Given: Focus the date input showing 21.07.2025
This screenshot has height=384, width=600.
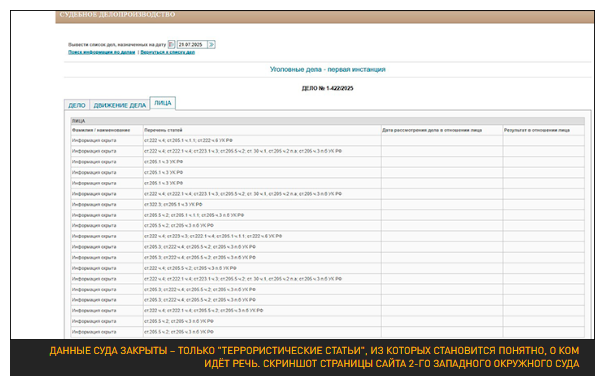Looking at the screenshot, I should [x=192, y=45].
